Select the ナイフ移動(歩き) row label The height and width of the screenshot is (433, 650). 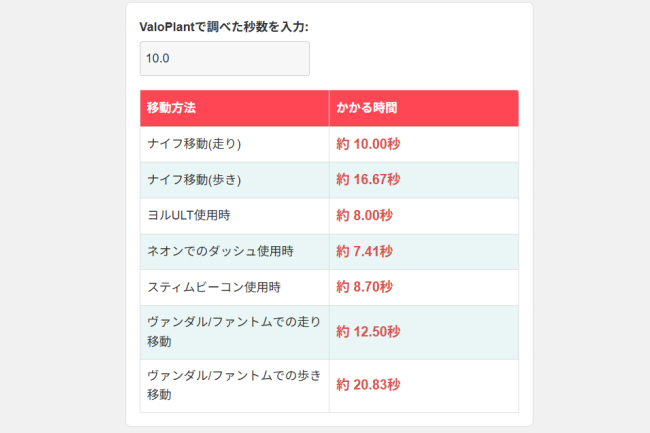194,180
